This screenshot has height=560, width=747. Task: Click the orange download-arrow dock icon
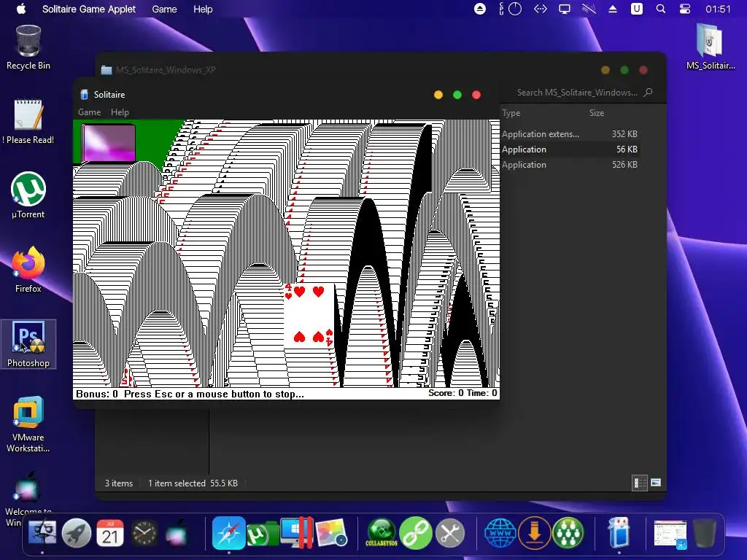point(535,533)
